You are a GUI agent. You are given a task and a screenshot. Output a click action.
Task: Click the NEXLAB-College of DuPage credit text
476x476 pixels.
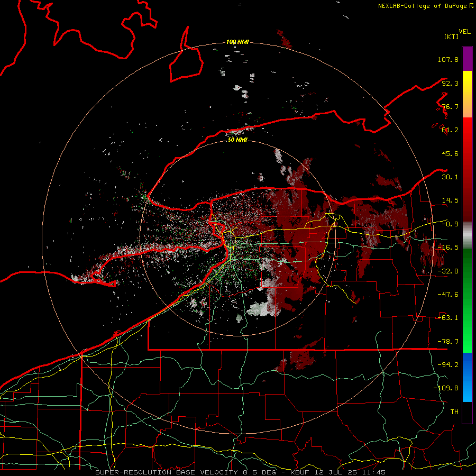[422, 6]
